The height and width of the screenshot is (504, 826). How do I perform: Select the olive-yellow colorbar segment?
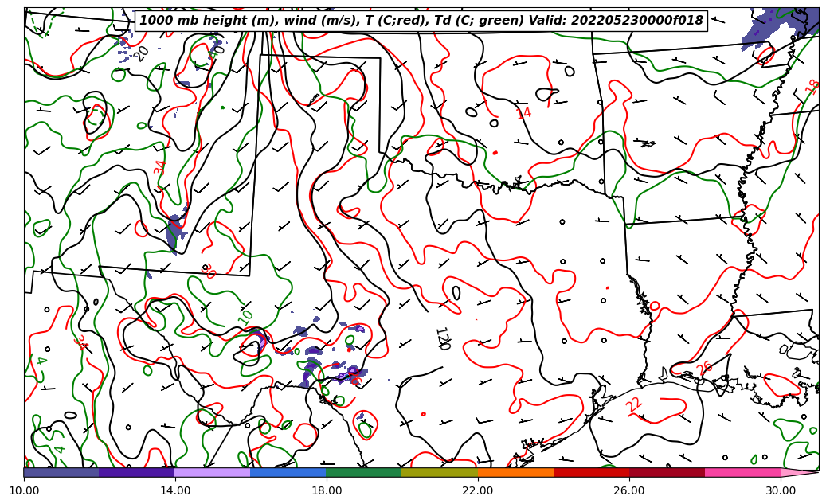coord(440,472)
